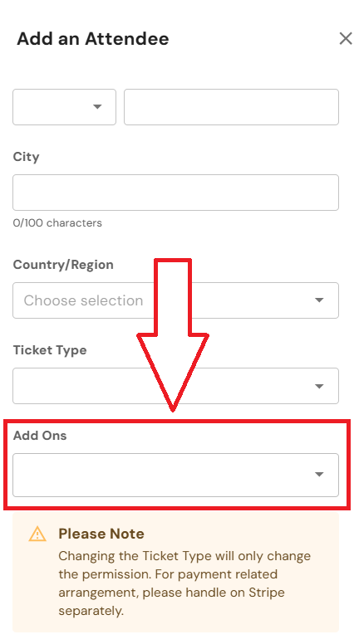Select the Please Note heading
The width and height of the screenshot is (354, 644).
[101, 534]
